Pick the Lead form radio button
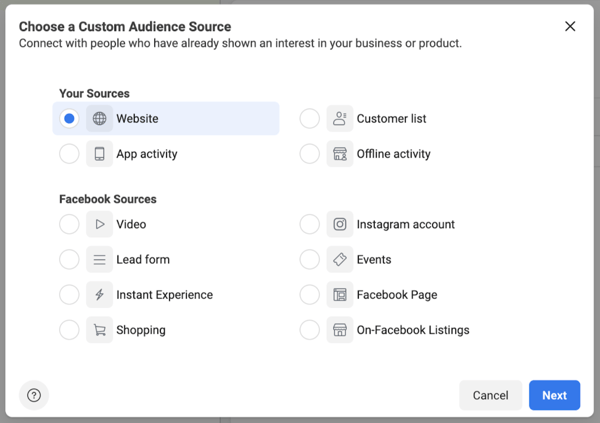The image size is (600, 423). [69, 260]
